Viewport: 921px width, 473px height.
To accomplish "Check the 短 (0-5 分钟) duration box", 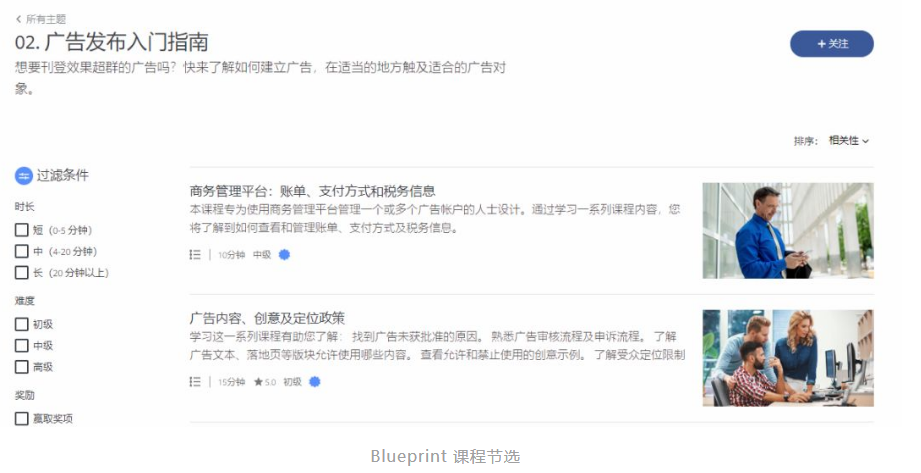I will pyautogui.click(x=22, y=230).
